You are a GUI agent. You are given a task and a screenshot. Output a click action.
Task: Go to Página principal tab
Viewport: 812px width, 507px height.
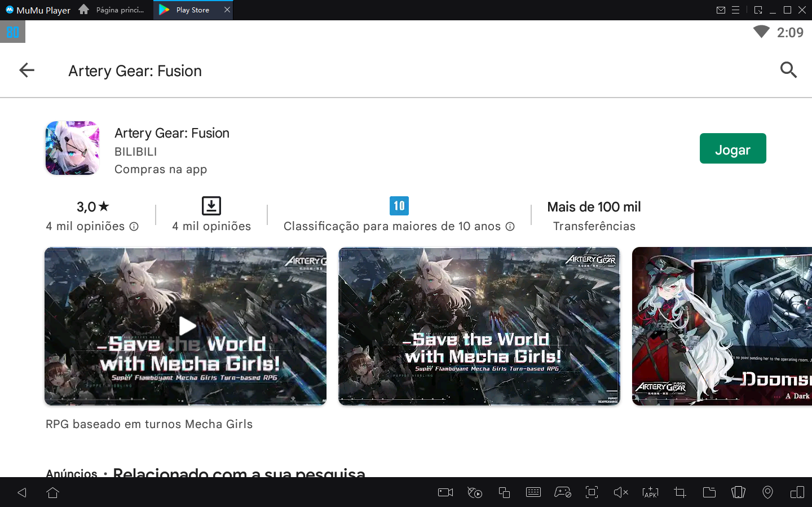click(x=112, y=10)
